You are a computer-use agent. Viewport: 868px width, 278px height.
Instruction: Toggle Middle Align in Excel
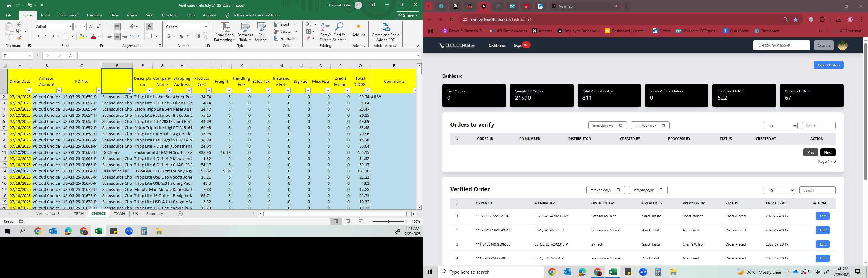pos(117,27)
